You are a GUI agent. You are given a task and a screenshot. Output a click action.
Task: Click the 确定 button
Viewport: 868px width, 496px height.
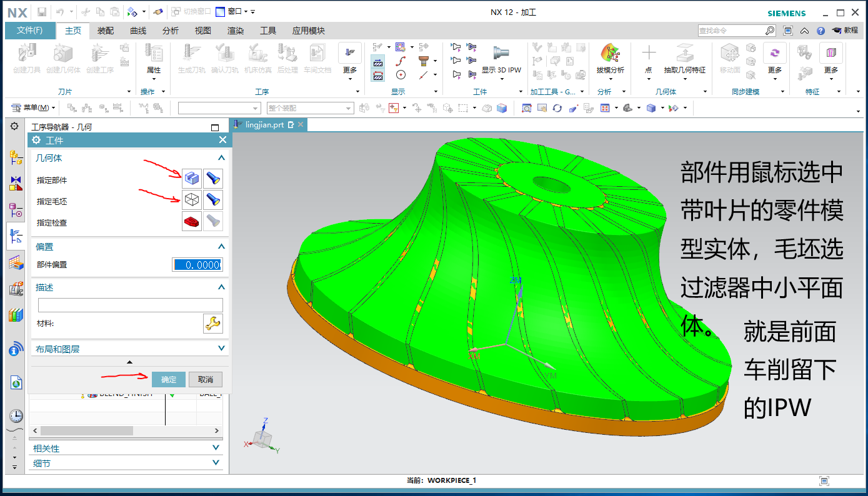pyautogui.click(x=169, y=379)
